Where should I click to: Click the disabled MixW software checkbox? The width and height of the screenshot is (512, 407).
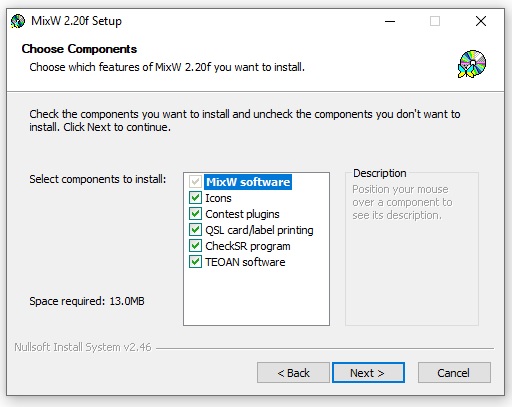pos(195,182)
